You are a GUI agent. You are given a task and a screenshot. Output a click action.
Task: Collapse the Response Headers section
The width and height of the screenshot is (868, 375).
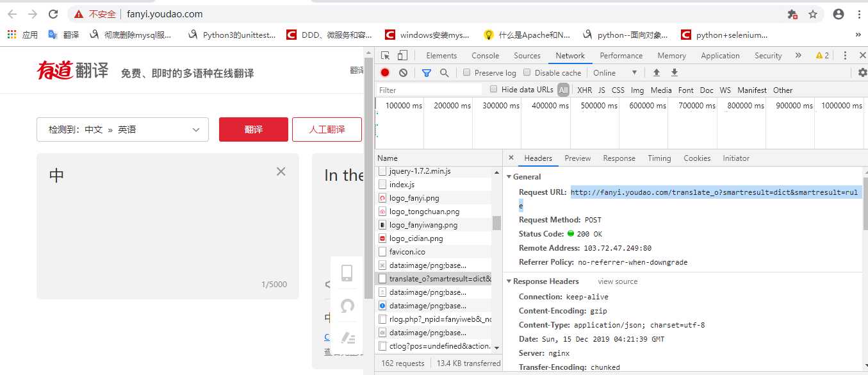509,281
